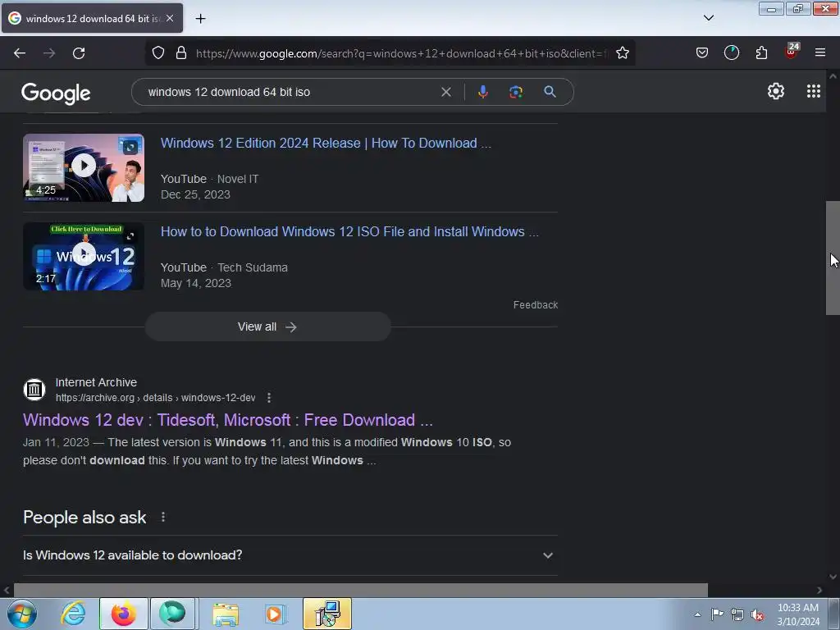Open Google quick settings gear
Screen dimensions: 840x630
[x=776, y=92]
